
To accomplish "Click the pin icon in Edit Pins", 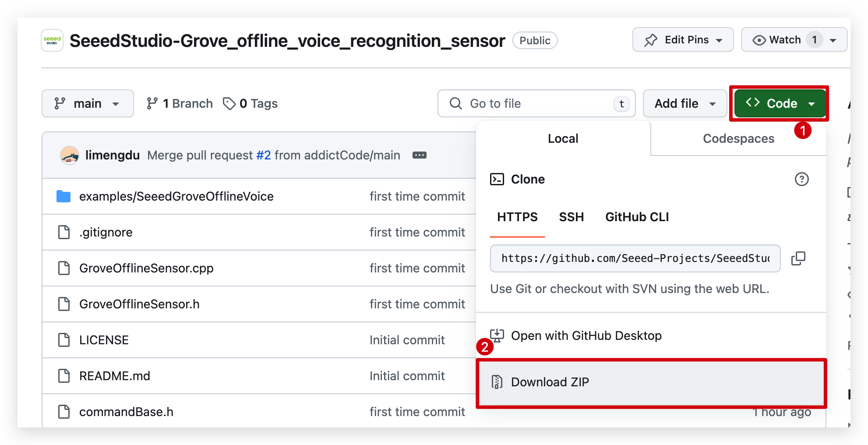I will pos(651,40).
